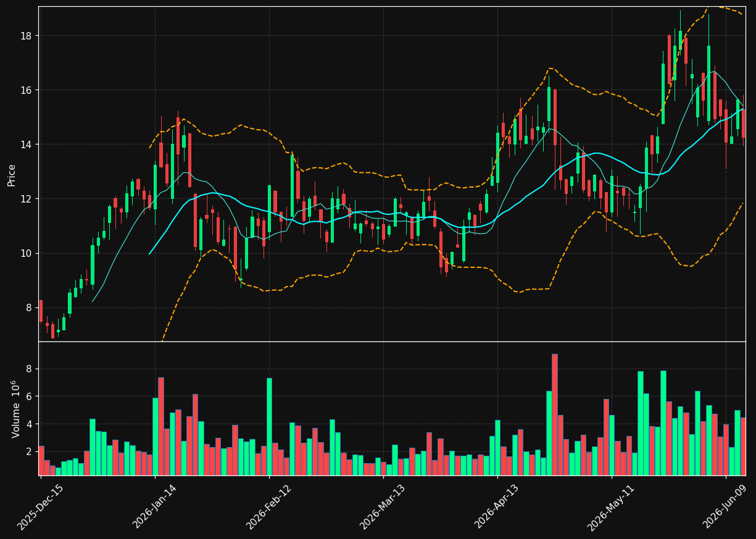Viewport: 756px width, 539px height.
Task: Click the 2026-Feb-12 date label
Action: pos(269,507)
